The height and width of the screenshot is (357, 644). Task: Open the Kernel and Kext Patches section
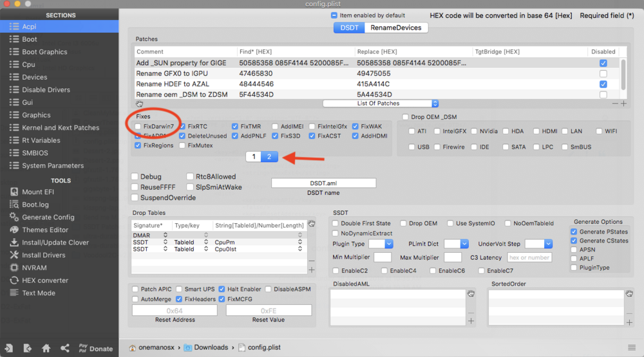tap(60, 127)
